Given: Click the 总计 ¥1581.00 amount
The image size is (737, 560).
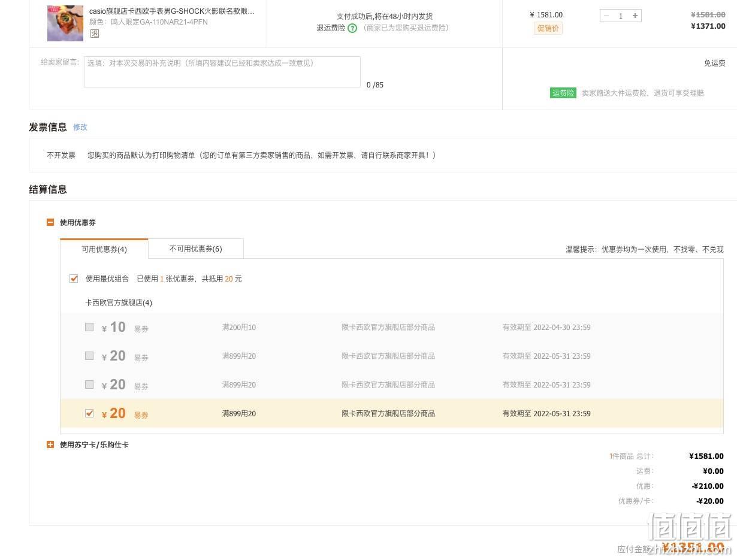Looking at the screenshot, I should [706, 456].
